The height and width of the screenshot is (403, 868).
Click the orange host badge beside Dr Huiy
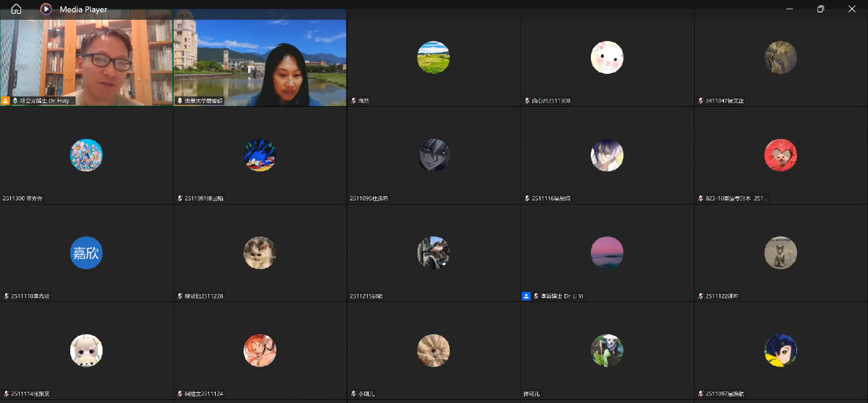6,100
